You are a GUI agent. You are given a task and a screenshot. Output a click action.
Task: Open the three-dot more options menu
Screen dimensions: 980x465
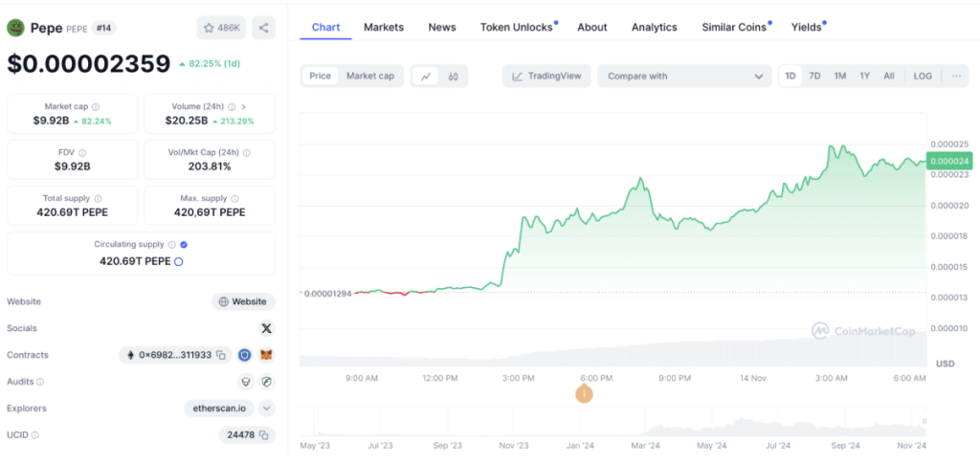[956, 77]
